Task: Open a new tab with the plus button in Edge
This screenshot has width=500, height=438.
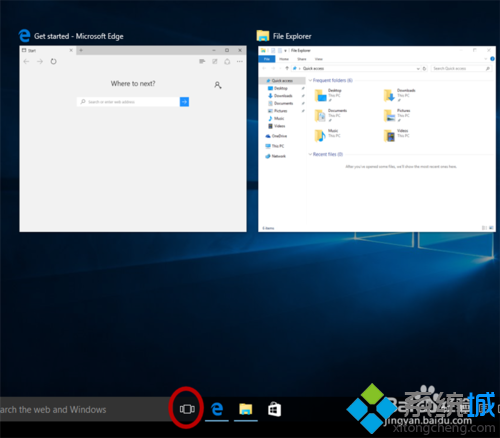Action: (x=81, y=50)
